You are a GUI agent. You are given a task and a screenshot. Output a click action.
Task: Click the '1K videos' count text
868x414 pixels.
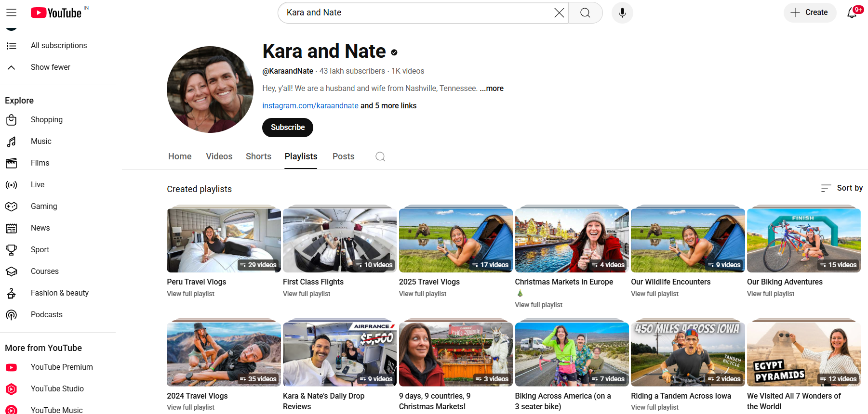[408, 71]
